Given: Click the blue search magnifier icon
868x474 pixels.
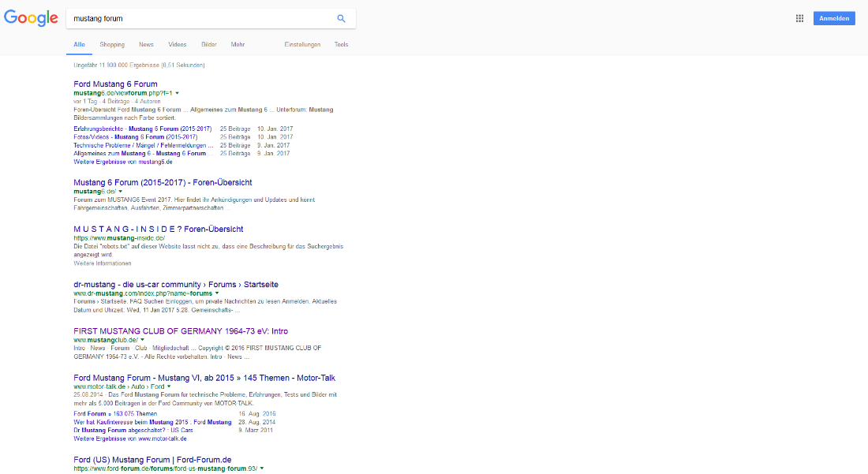Looking at the screenshot, I should point(341,18).
